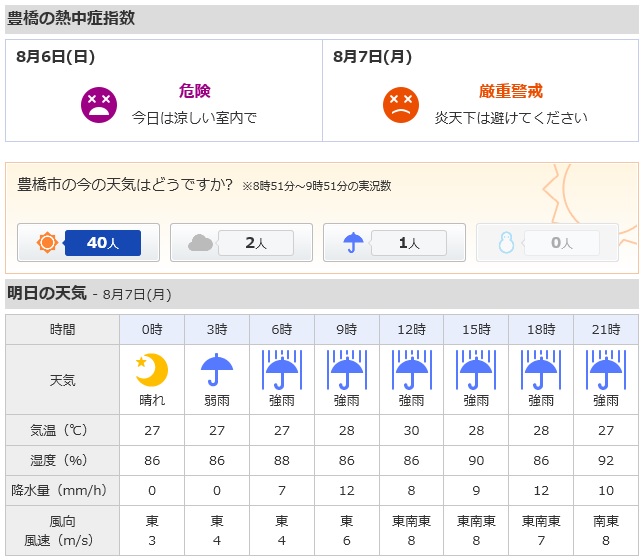Click the snowman icon in the poll
Image resolution: width=644 pixels, height=560 pixels.
coord(506,242)
